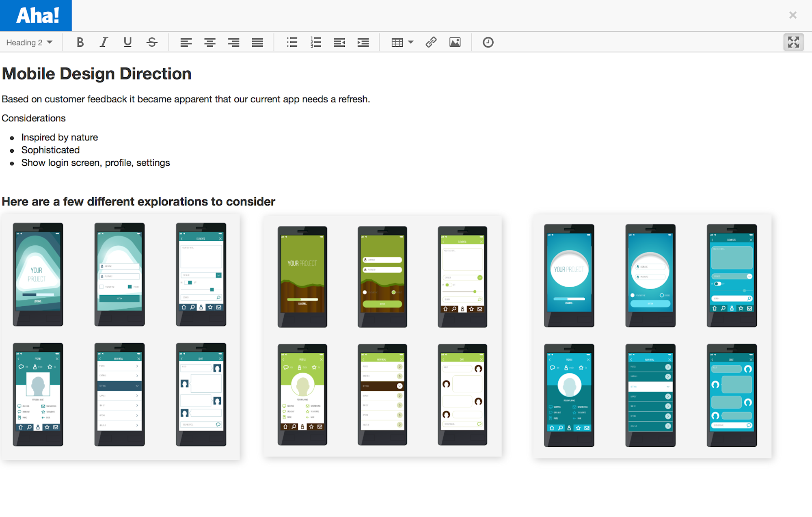Open the Heading 2 style dropdown
This screenshot has width=812, height=517.
pos(29,42)
